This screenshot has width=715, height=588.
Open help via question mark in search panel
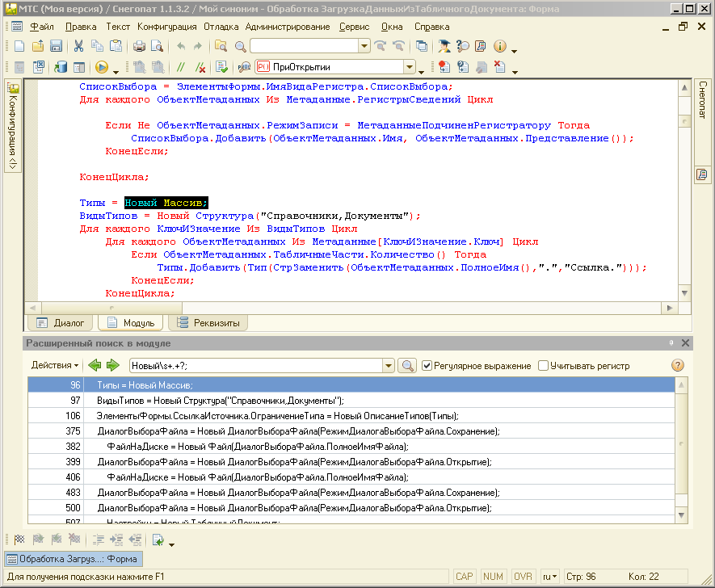tap(678, 366)
